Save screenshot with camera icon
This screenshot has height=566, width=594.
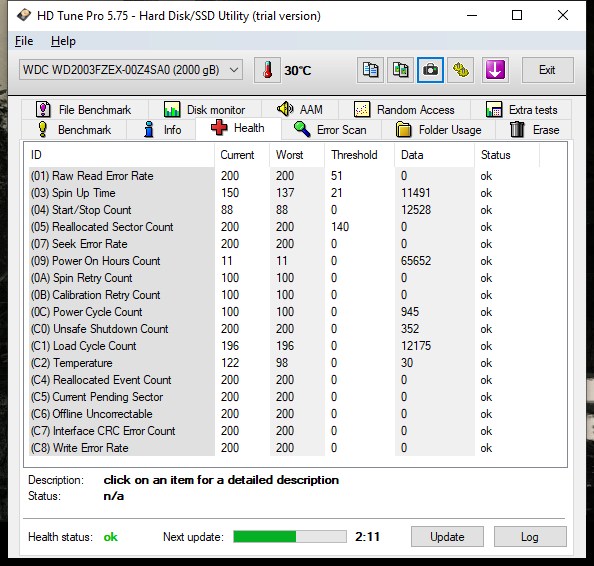point(430,70)
